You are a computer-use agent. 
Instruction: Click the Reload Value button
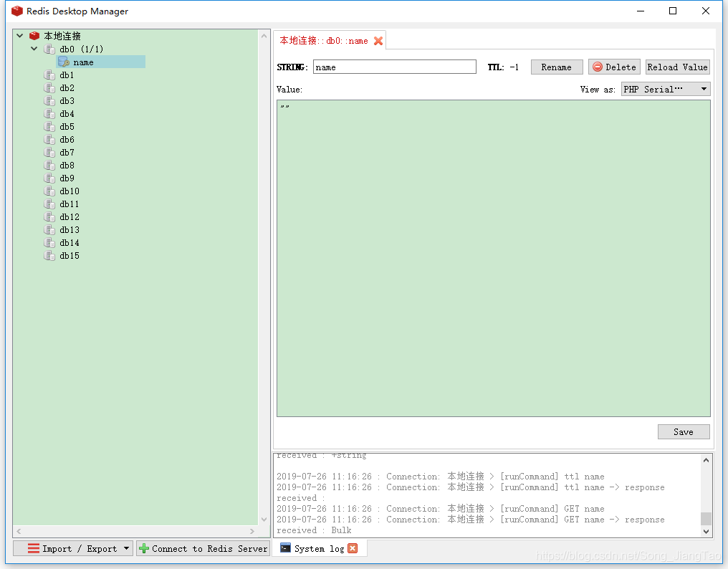[x=678, y=67]
